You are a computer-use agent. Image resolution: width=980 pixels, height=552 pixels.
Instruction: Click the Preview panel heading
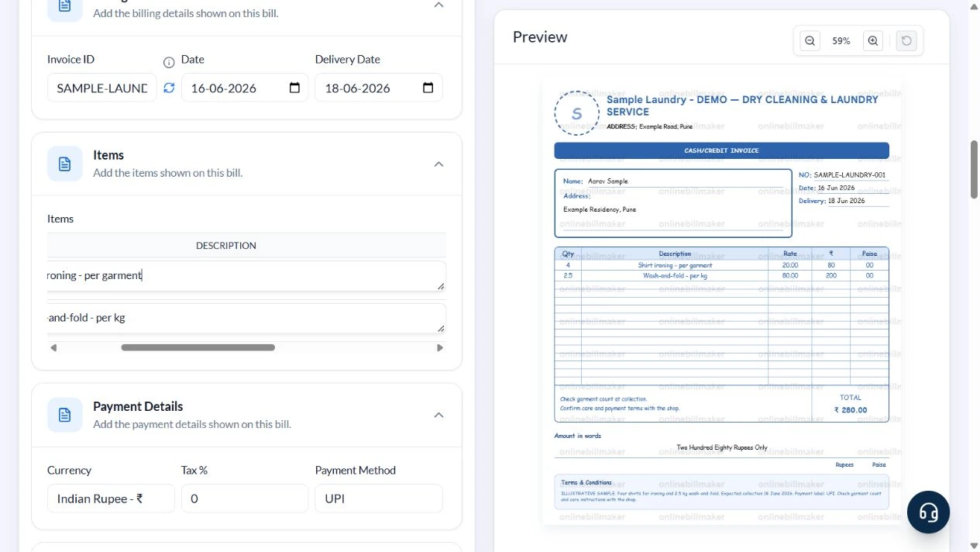coord(540,37)
